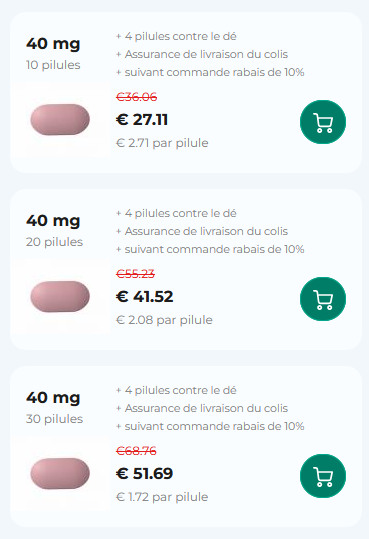Click pill image for 20 pilules pack
This screenshot has height=539, width=369.
60,296
